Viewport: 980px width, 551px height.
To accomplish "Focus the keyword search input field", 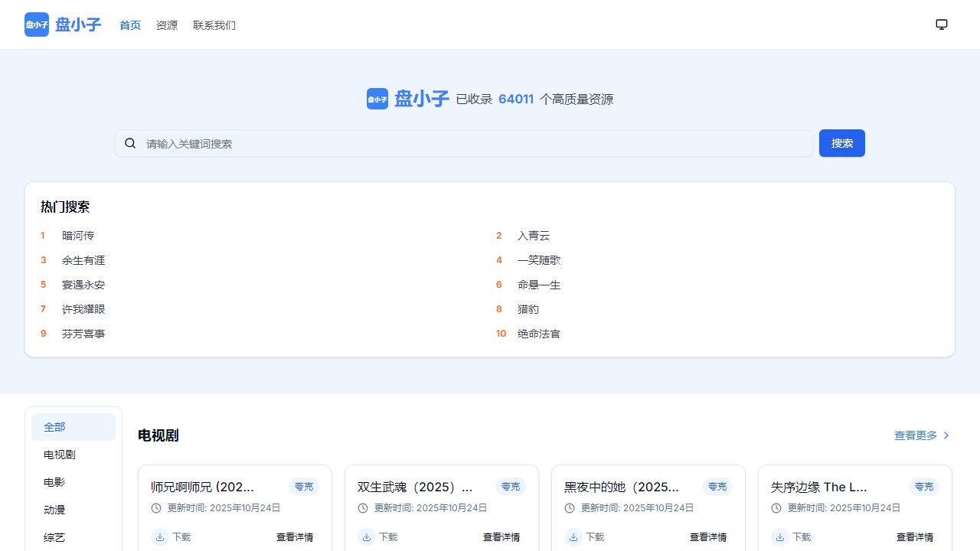I will point(475,143).
